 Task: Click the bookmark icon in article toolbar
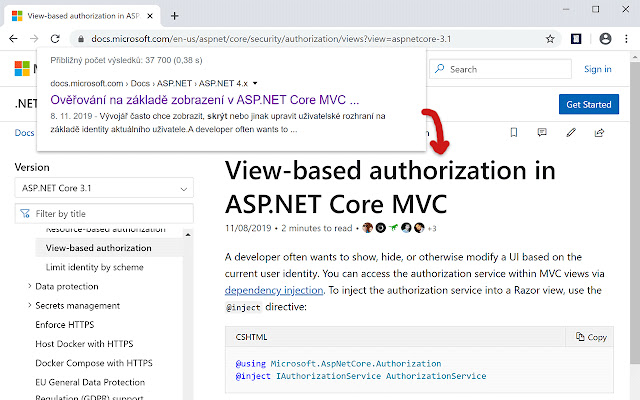pos(514,132)
